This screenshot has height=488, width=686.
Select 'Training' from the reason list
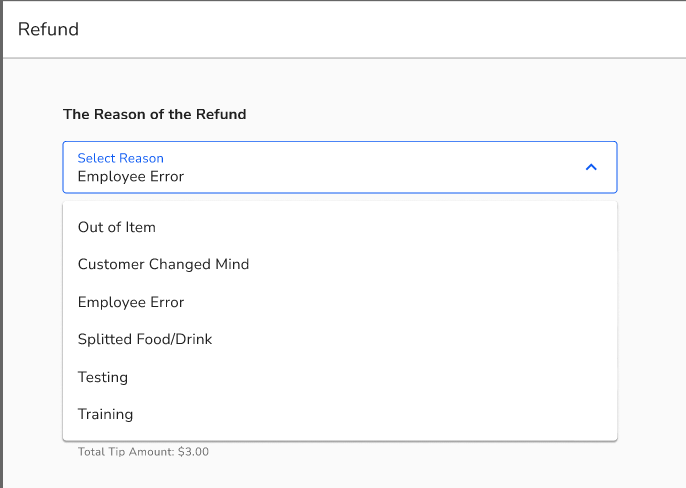(105, 414)
